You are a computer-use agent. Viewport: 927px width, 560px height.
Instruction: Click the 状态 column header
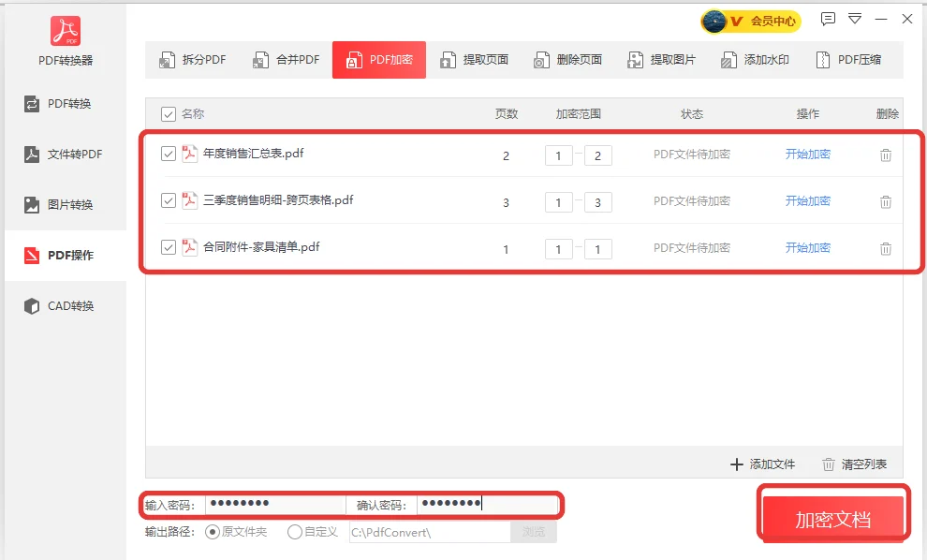point(692,114)
